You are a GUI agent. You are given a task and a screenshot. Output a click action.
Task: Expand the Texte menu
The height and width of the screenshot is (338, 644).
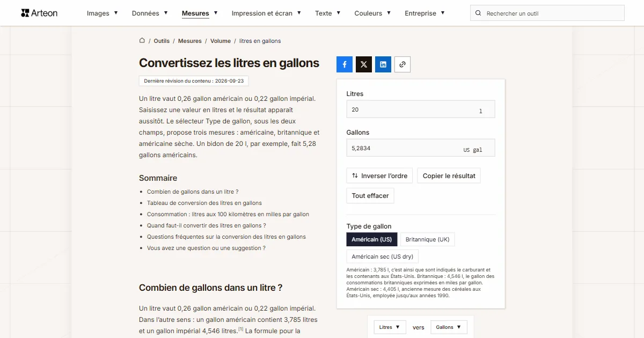click(x=328, y=13)
